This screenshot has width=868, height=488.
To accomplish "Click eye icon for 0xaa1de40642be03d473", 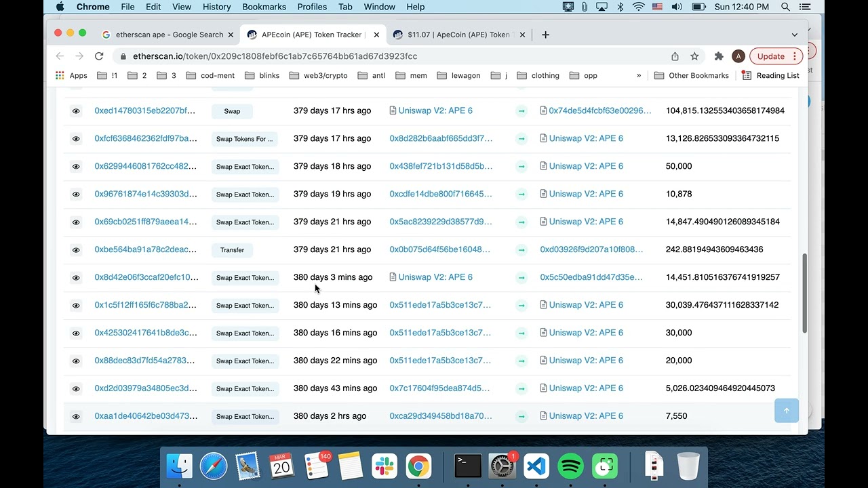I will (76, 417).
